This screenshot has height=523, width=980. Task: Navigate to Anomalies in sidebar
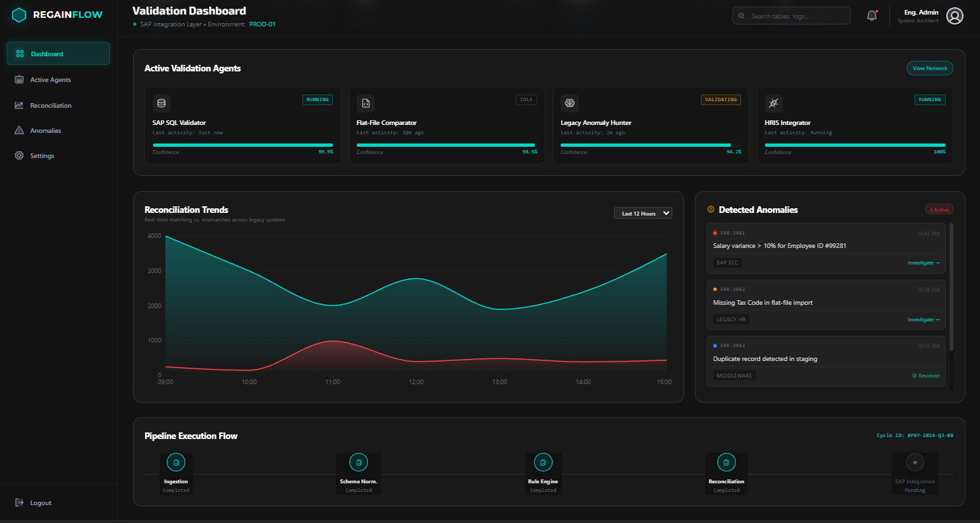point(46,131)
